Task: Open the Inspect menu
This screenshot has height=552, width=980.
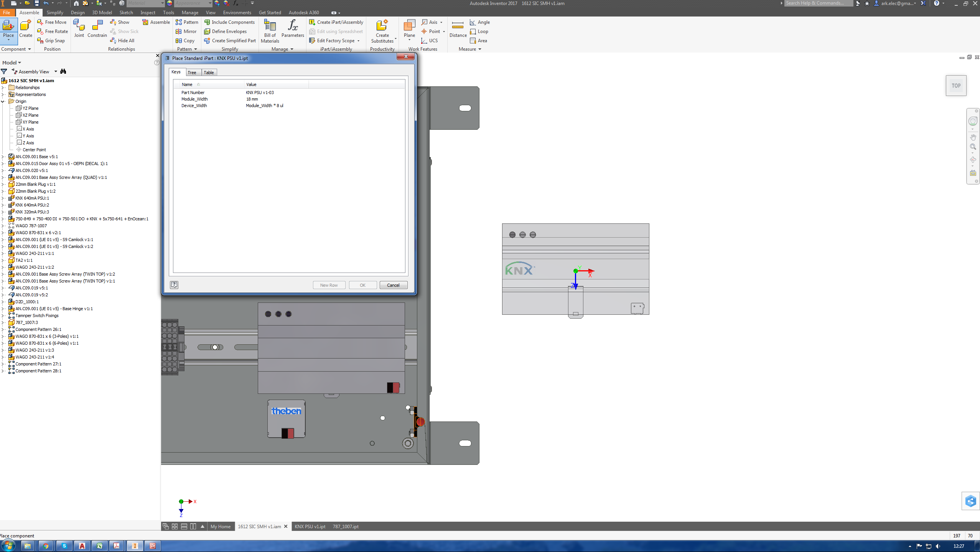Action: point(147,12)
